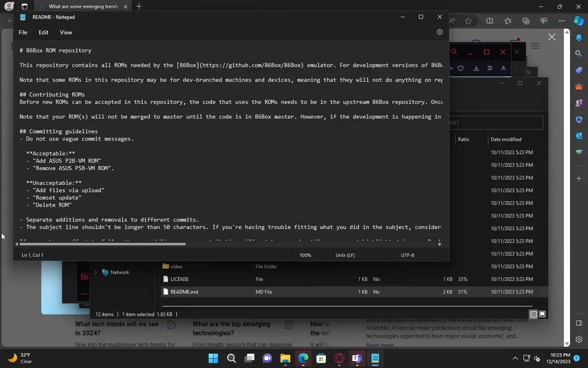
Task: Open Edge sidebar settings gear at bottom
Action: coord(579,339)
